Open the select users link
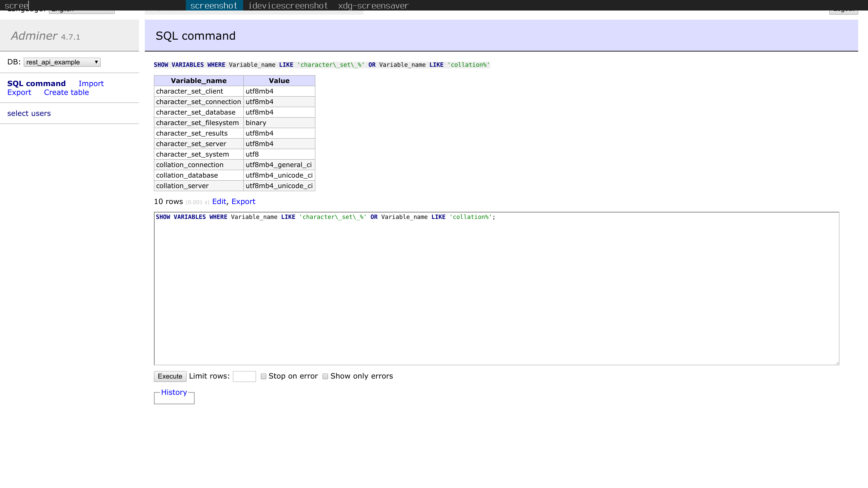 pyautogui.click(x=29, y=113)
